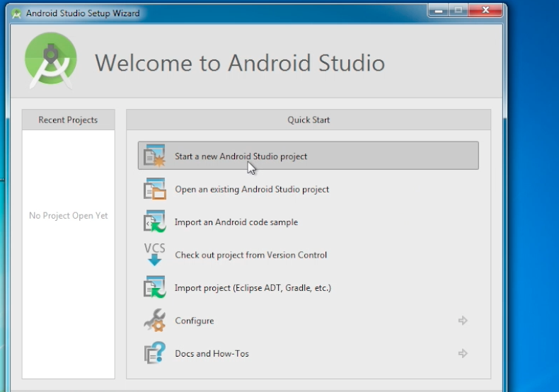This screenshot has height=392, width=559.
Task: Click the Docs and How-Tos question icon
Action: coord(154,353)
